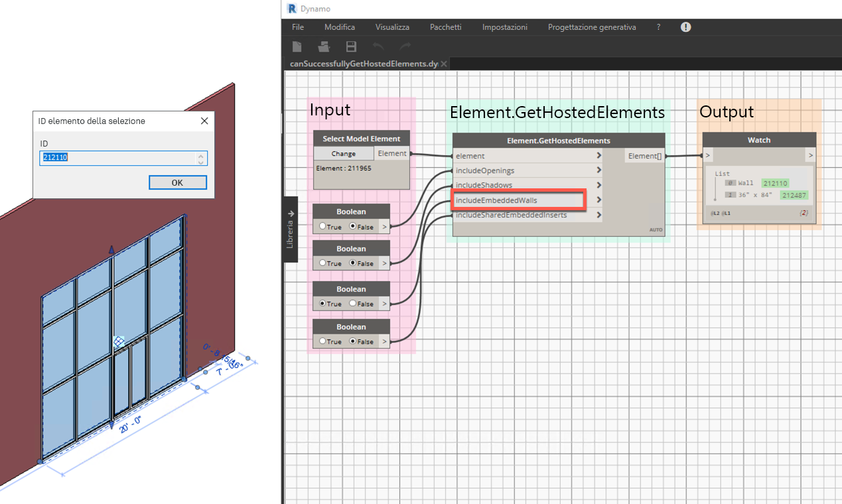Click the Save diskette icon

[351, 46]
